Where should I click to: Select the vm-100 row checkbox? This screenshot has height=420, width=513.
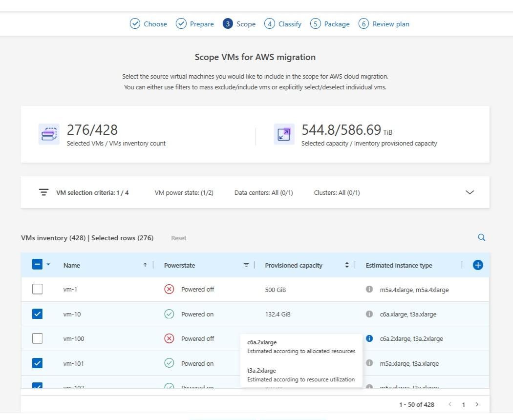tap(37, 338)
